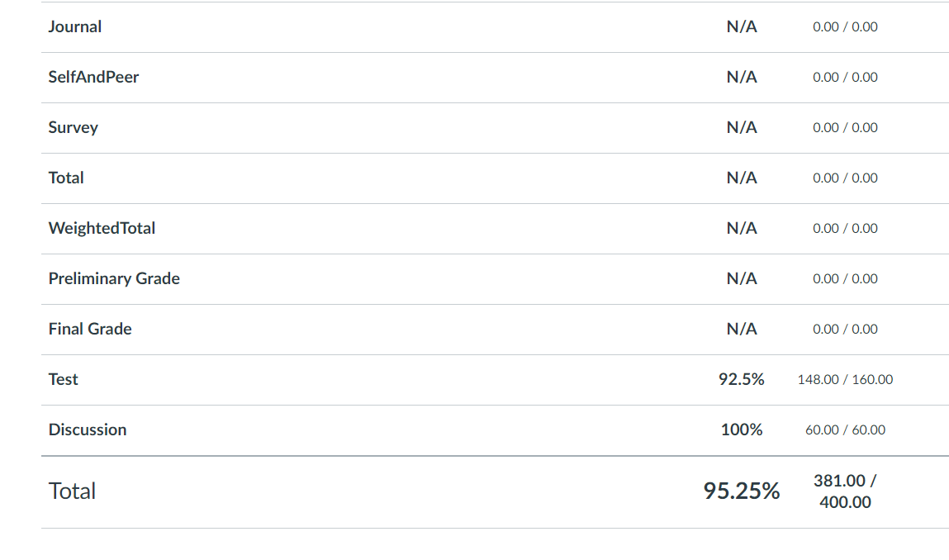Click the Preliminary Grade row label
Screen dimensions: 949x560
pyautogui.click(x=114, y=279)
